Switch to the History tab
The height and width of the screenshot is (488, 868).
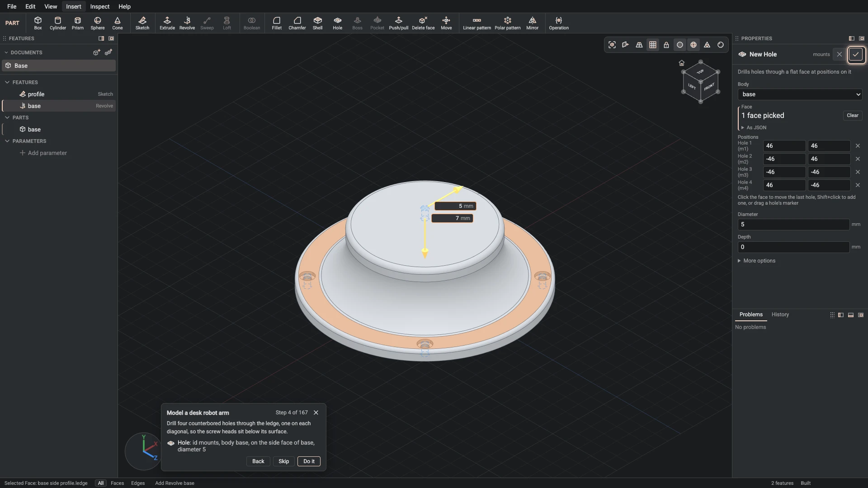point(780,314)
